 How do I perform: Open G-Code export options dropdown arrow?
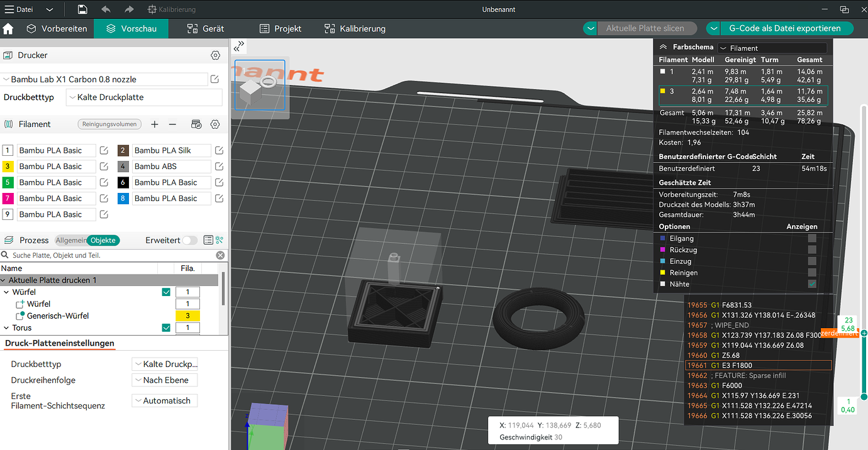pos(713,28)
